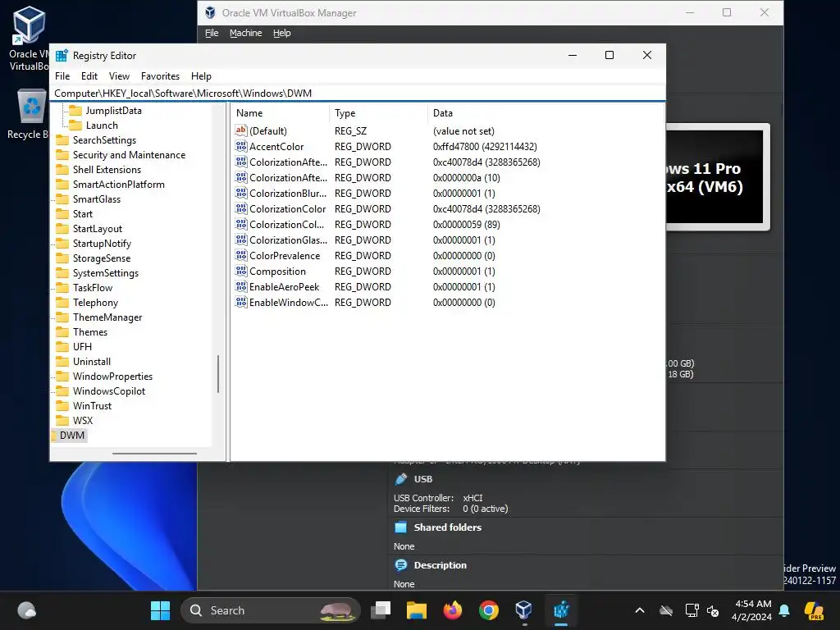The width and height of the screenshot is (840, 630).
Task: Select the SmartActionPlatform key
Action: pyautogui.click(x=118, y=185)
